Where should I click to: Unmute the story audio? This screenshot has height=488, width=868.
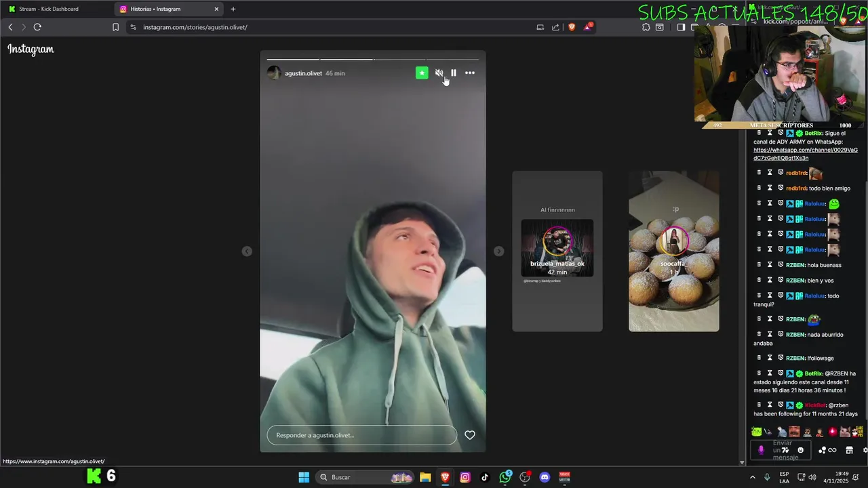[439, 73]
